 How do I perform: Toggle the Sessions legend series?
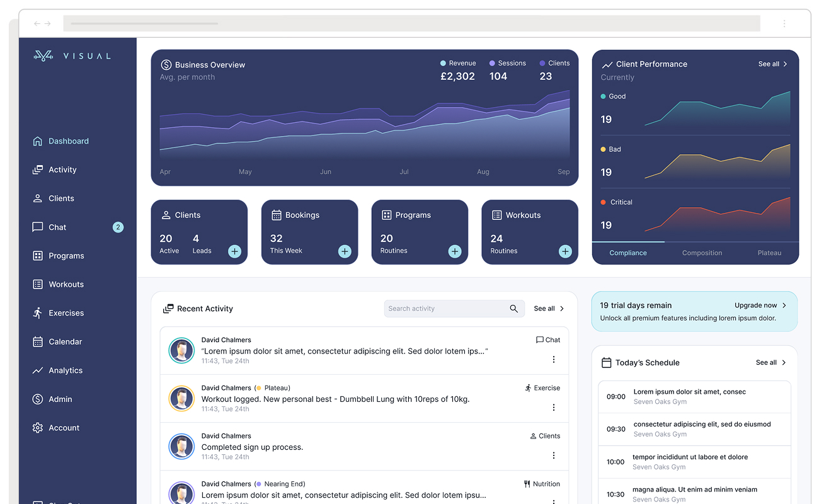click(507, 63)
